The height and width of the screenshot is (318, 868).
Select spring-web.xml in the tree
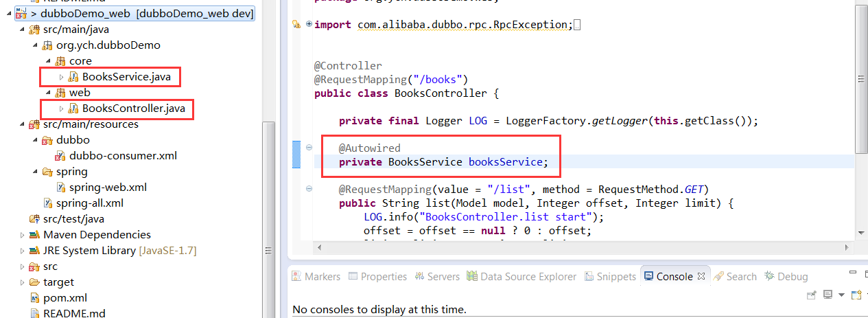pyautogui.click(x=108, y=188)
